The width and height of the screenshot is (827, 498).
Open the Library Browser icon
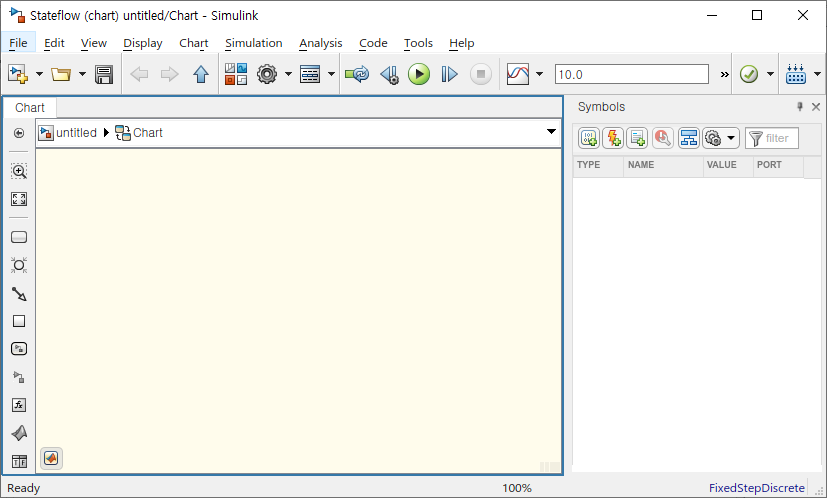click(236, 74)
